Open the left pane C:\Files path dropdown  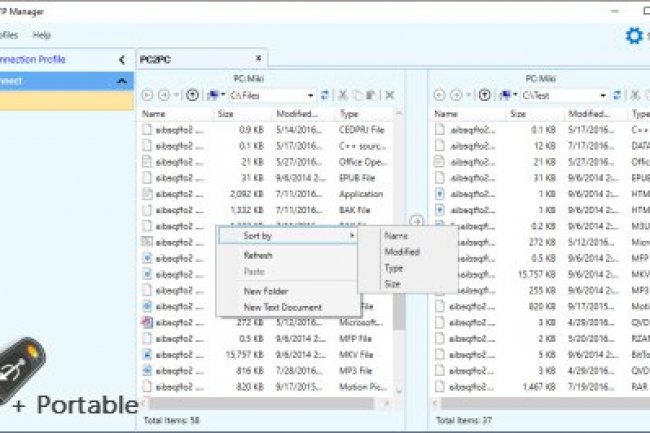click(311, 95)
